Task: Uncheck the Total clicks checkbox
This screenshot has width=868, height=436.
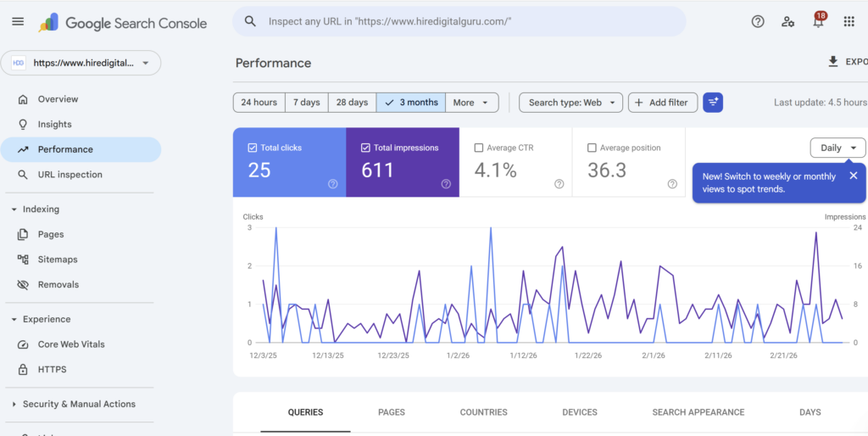Action: click(x=253, y=148)
